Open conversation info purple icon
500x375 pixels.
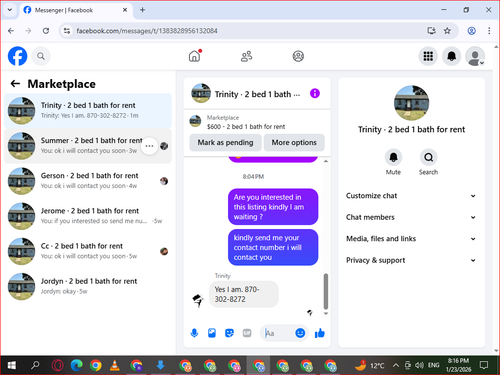[315, 93]
